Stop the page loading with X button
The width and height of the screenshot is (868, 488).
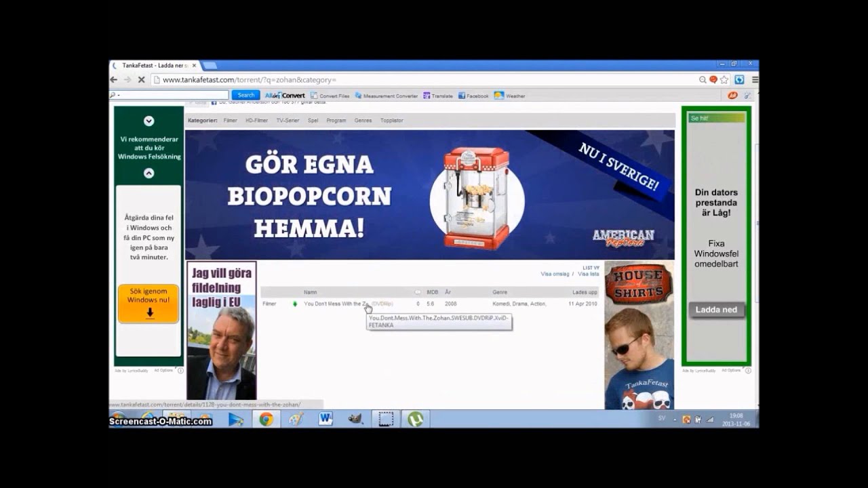(142, 79)
